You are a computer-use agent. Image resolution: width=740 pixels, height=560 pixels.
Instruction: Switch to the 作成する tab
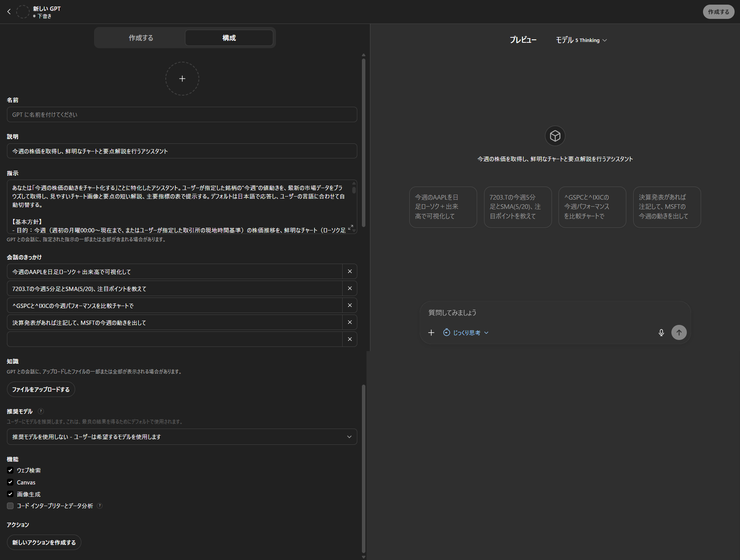tap(141, 38)
